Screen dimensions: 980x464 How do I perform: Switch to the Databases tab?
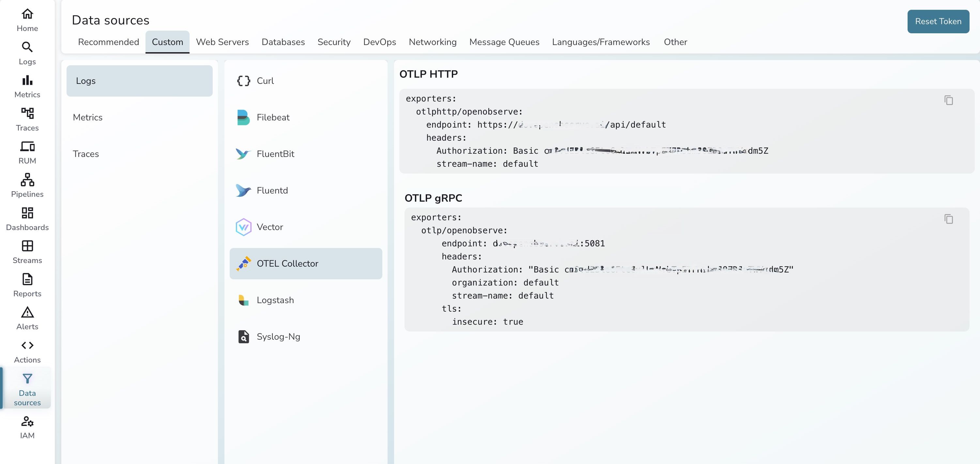tap(283, 42)
